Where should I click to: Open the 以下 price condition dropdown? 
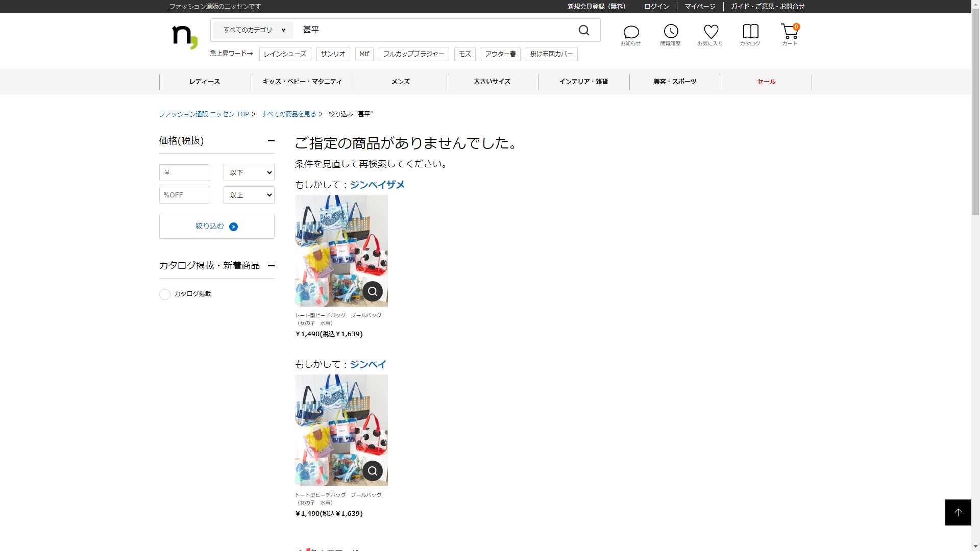249,172
